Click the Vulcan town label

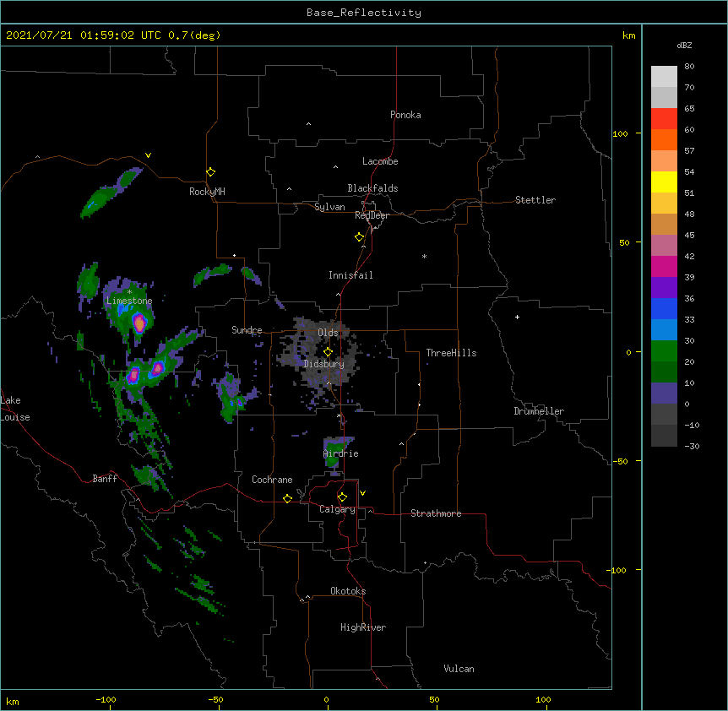[459, 669]
